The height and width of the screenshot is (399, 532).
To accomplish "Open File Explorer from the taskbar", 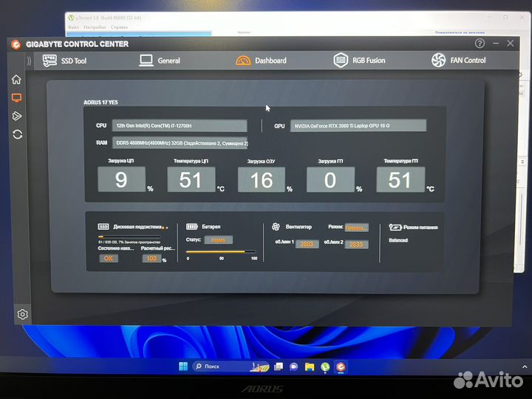I will pos(310,366).
